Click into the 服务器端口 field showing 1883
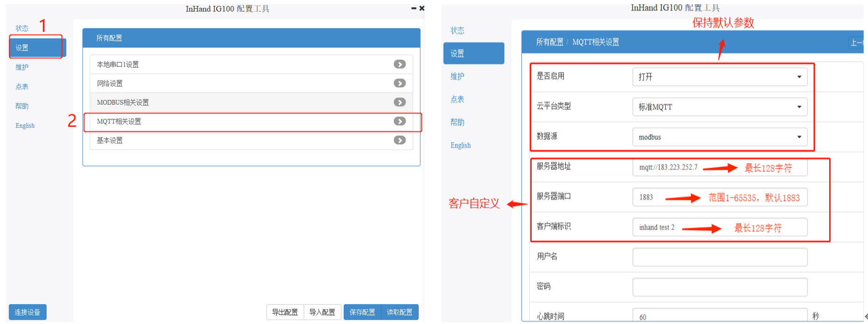This screenshot has width=868, height=324. (720, 197)
